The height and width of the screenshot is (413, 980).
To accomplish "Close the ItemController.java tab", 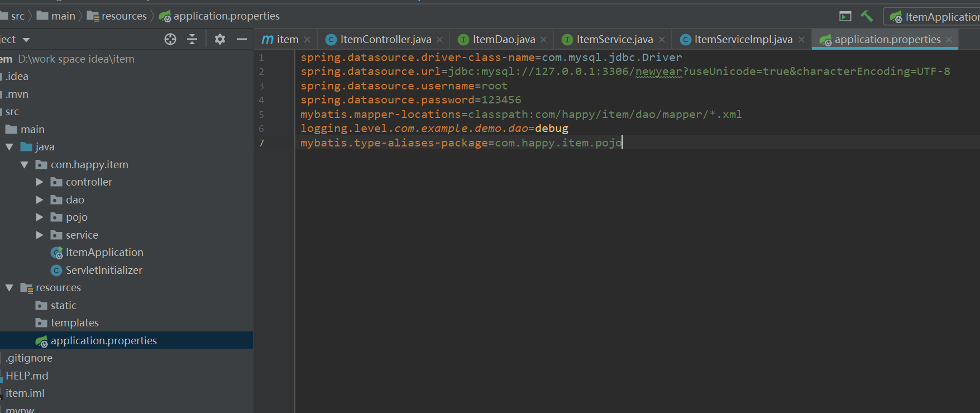I will [440, 40].
